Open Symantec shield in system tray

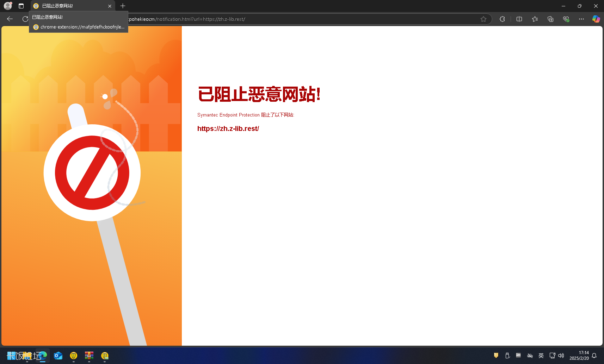point(496,356)
